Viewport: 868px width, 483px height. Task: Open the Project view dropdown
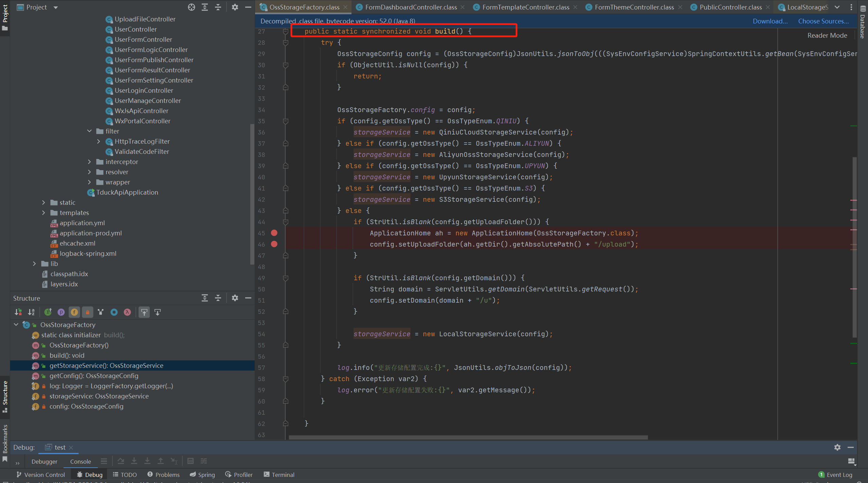point(56,7)
